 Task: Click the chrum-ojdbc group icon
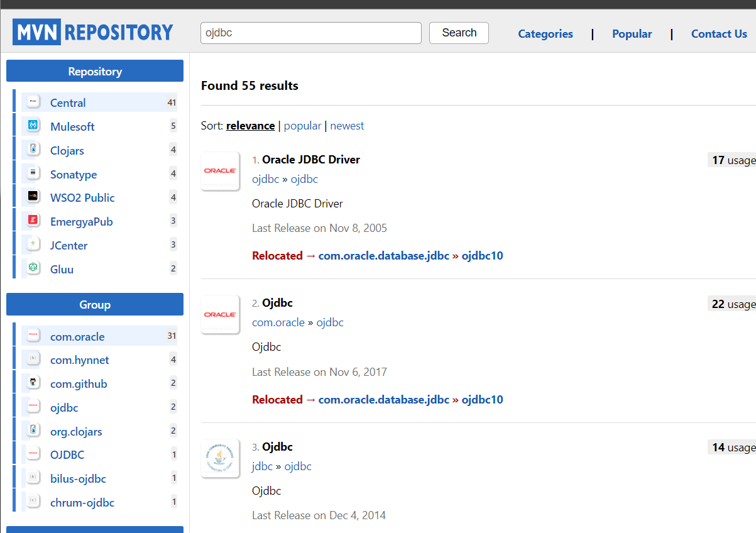(x=33, y=502)
